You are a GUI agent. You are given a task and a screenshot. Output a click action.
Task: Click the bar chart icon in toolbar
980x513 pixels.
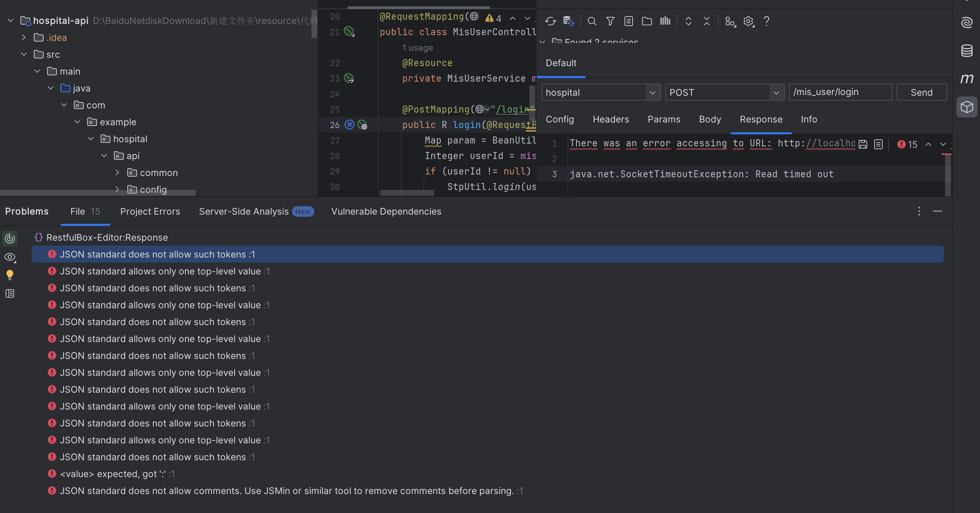tap(665, 21)
